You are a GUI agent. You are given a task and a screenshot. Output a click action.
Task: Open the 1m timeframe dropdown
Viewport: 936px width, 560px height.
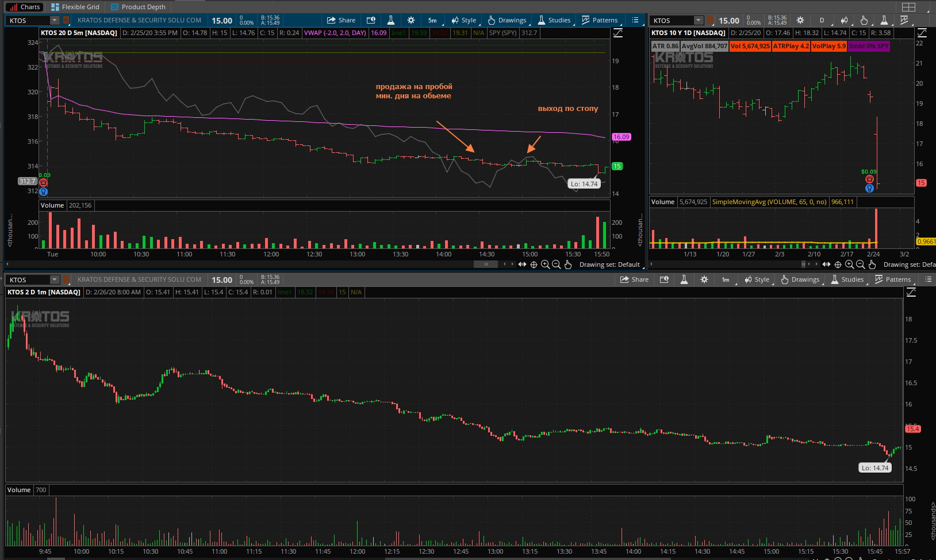click(726, 279)
